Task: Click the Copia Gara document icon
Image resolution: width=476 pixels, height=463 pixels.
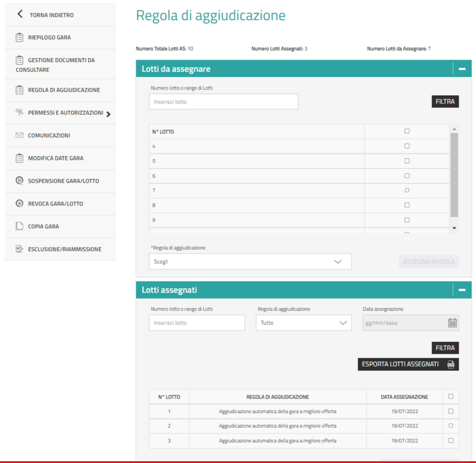Action: 20,227
